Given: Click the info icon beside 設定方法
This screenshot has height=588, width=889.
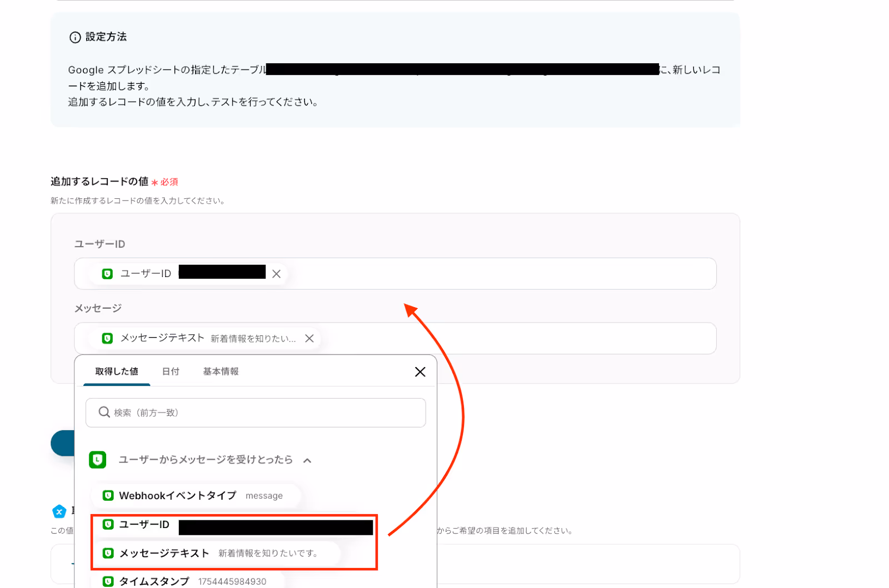Looking at the screenshot, I should tap(75, 37).
